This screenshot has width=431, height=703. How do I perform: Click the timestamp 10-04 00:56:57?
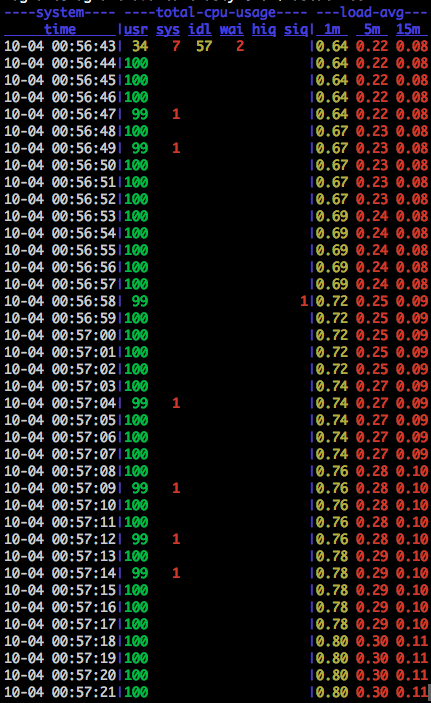60,284
